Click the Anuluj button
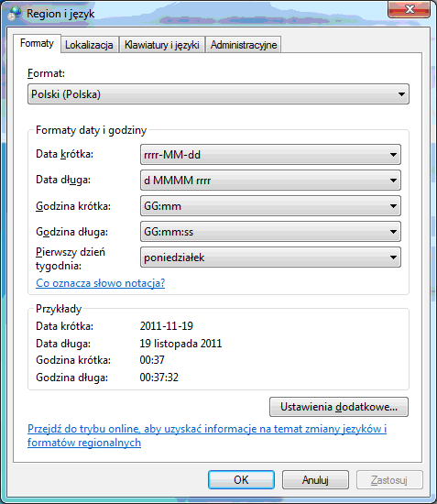 (x=315, y=480)
